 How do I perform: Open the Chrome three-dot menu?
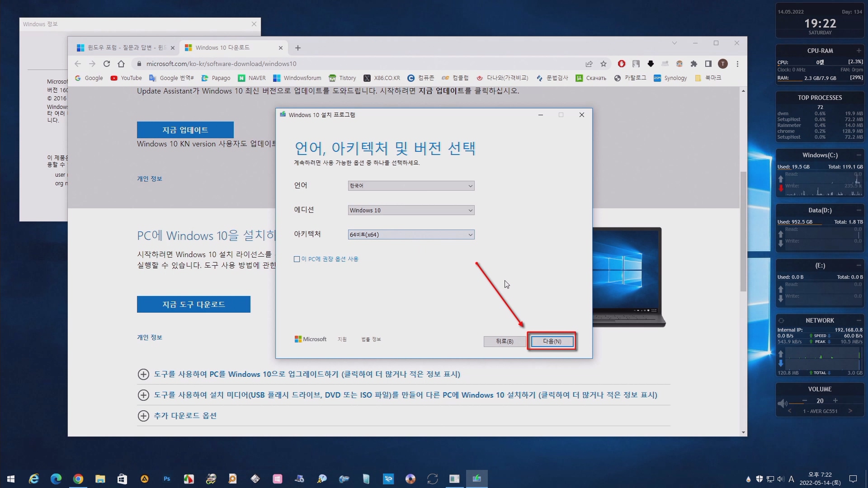[737, 64]
